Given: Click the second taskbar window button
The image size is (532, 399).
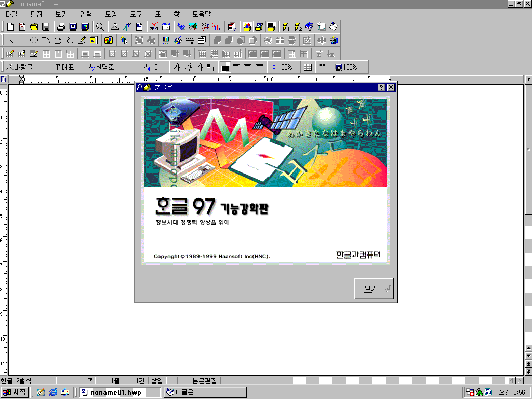Looking at the screenshot, I should pos(205,392).
